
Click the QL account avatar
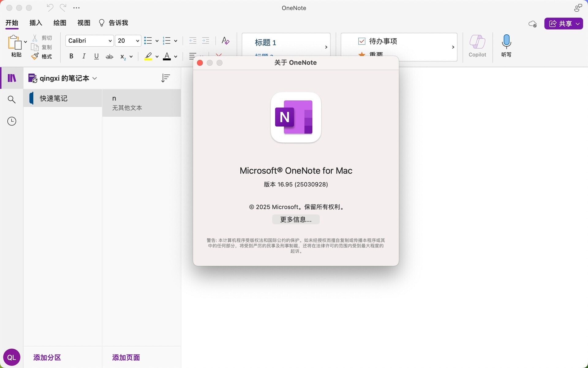coord(12,357)
